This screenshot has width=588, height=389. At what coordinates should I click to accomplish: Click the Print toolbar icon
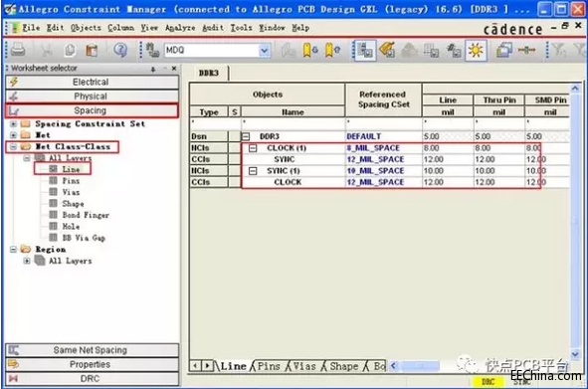(x=18, y=50)
